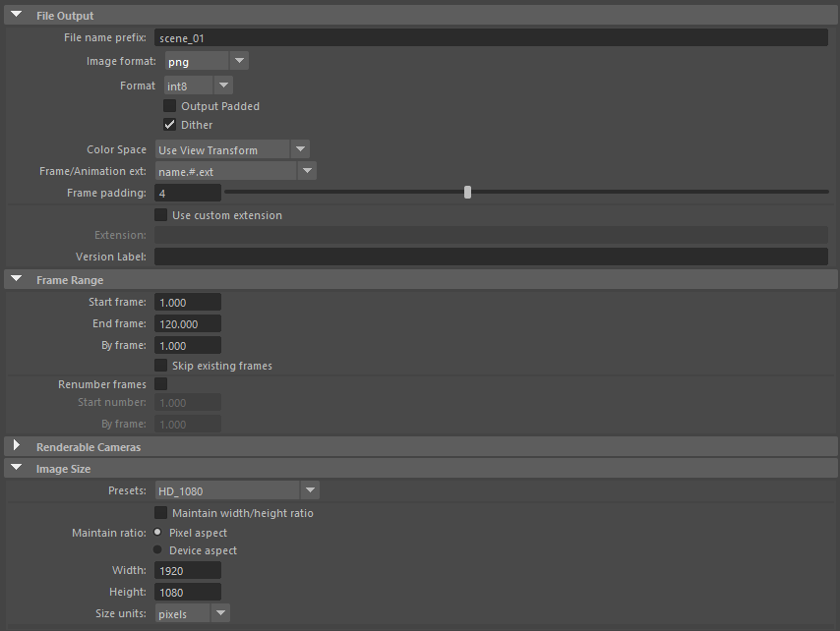Collapse the File Output section
Viewport: 840px width, 631px height.
[x=17, y=15]
